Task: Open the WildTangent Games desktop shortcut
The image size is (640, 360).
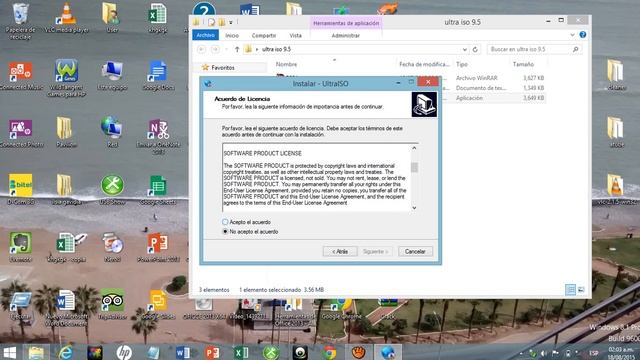Action: tap(67, 79)
